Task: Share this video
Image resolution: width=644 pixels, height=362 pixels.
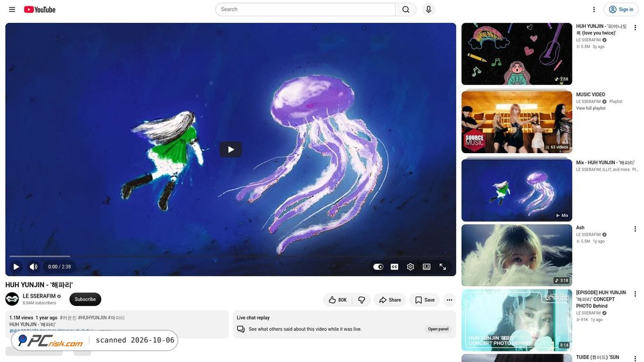Action: point(390,300)
